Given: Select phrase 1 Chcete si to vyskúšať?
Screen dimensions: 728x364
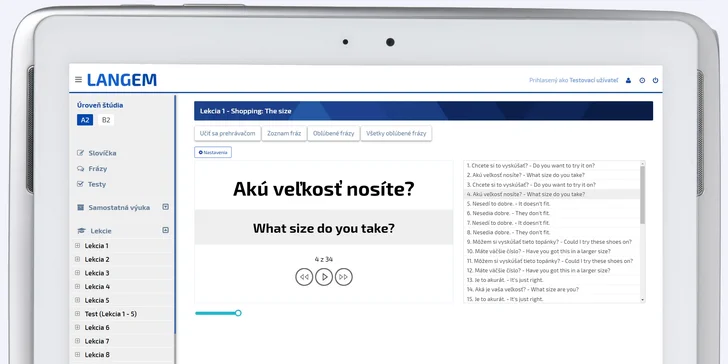Looking at the screenshot, I should coord(552,165).
